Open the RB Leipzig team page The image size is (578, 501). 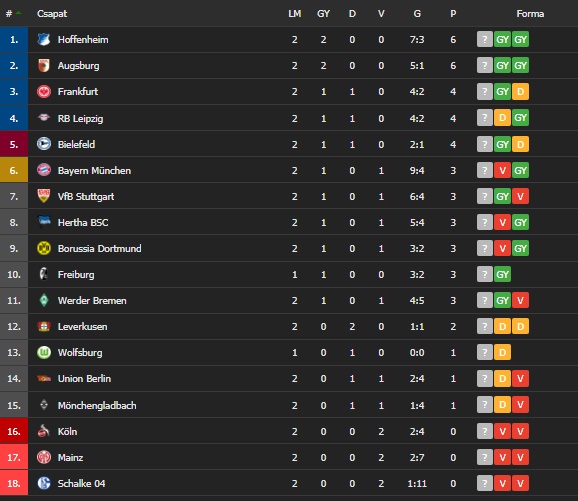[80, 118]
